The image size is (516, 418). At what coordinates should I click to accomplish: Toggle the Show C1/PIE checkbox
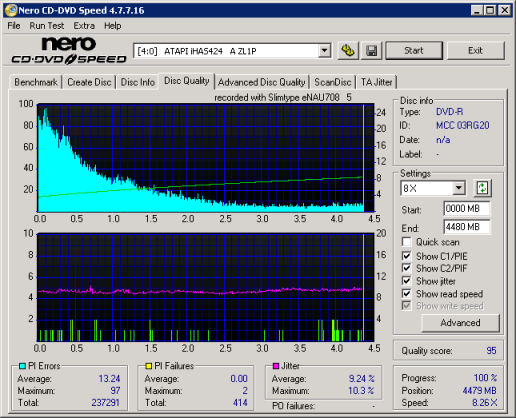[406, 256]
